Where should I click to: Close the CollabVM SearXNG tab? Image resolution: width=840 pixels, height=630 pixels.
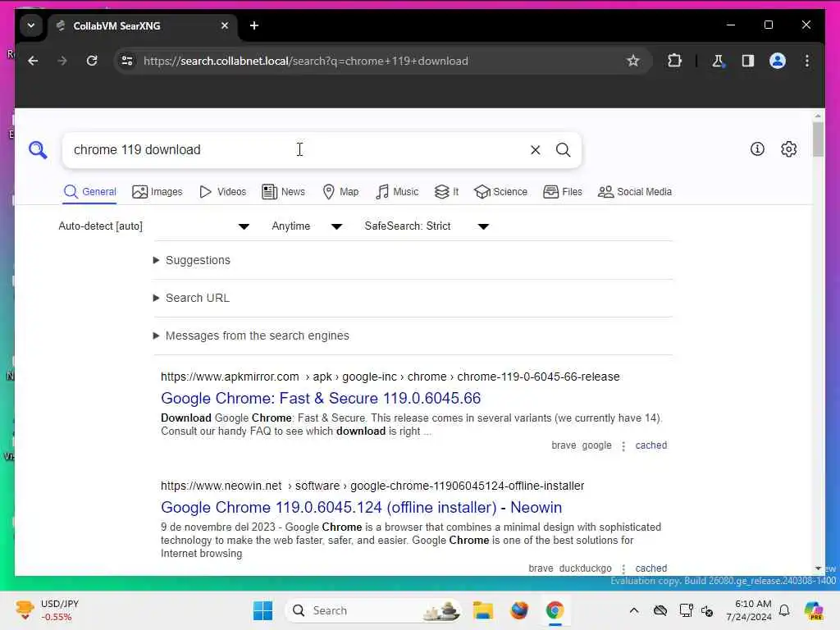coord(225,25)
